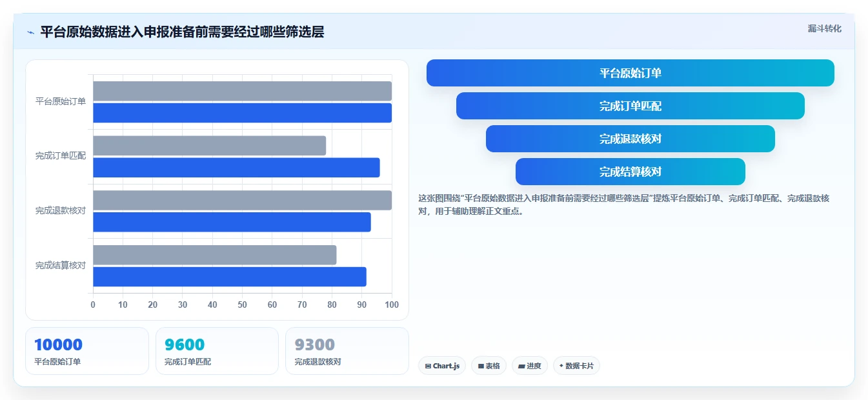The height and width of the screenshot is (400, 868).
Task: Select the 完成订单匹配 funnel stage
Action: click(631, 106)
